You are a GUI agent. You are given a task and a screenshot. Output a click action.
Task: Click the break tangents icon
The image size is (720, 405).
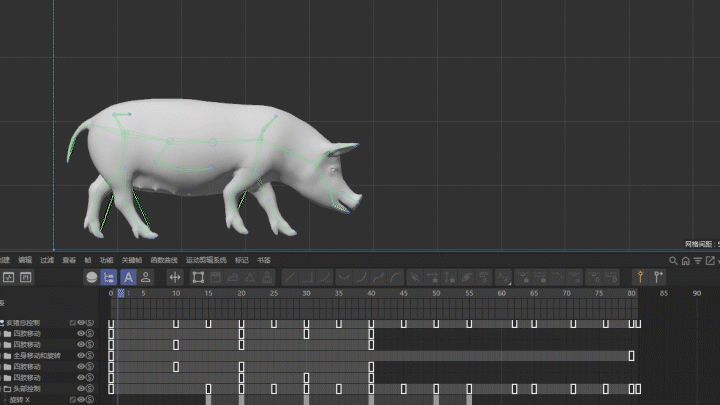415,277
